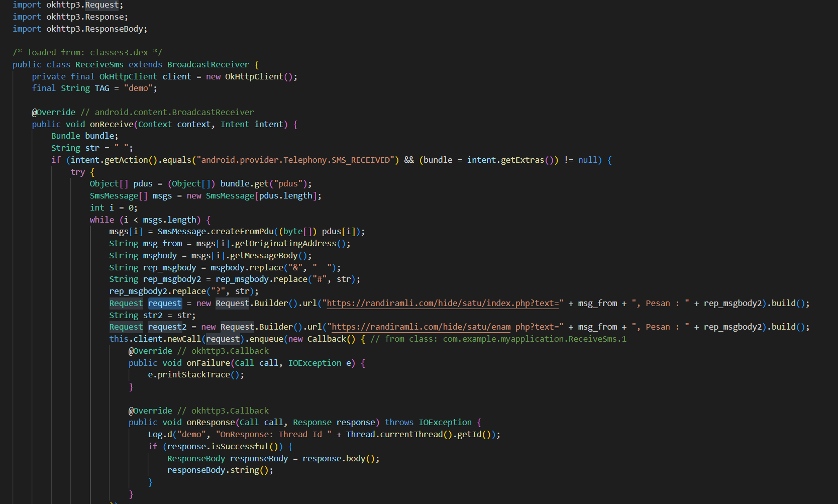The width and height of the screenshot is (838, 504).
Task: Click the highlighted request variable declaration
Action: point(165,303)
